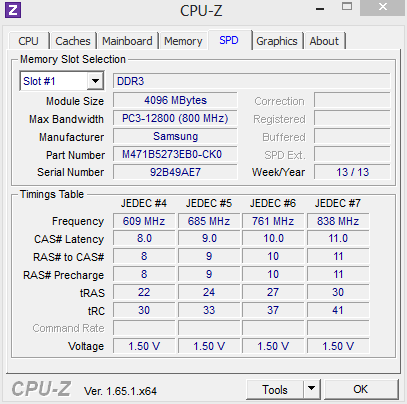Click the DDR3 memory type field

point(251,81)
